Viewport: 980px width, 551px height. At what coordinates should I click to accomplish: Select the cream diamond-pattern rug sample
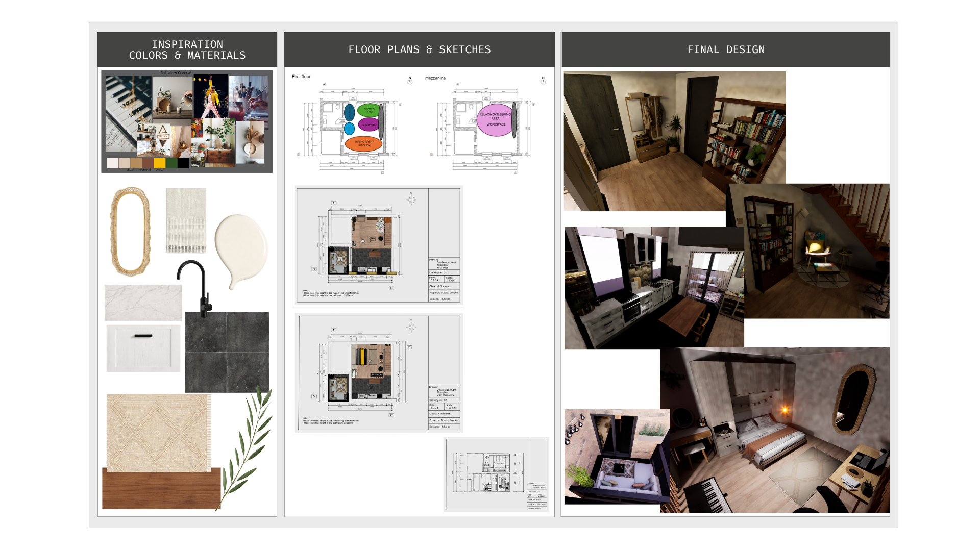[x=159, y=433]
